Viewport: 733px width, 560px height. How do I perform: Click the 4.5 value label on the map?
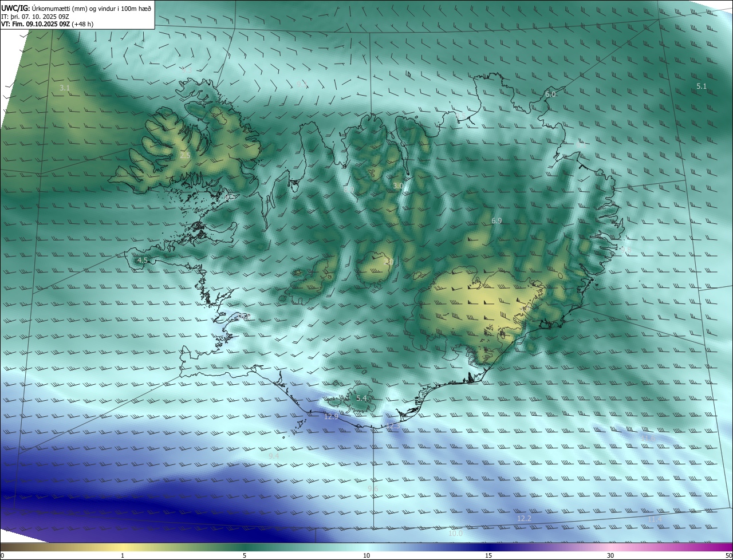tap(143, 260)
